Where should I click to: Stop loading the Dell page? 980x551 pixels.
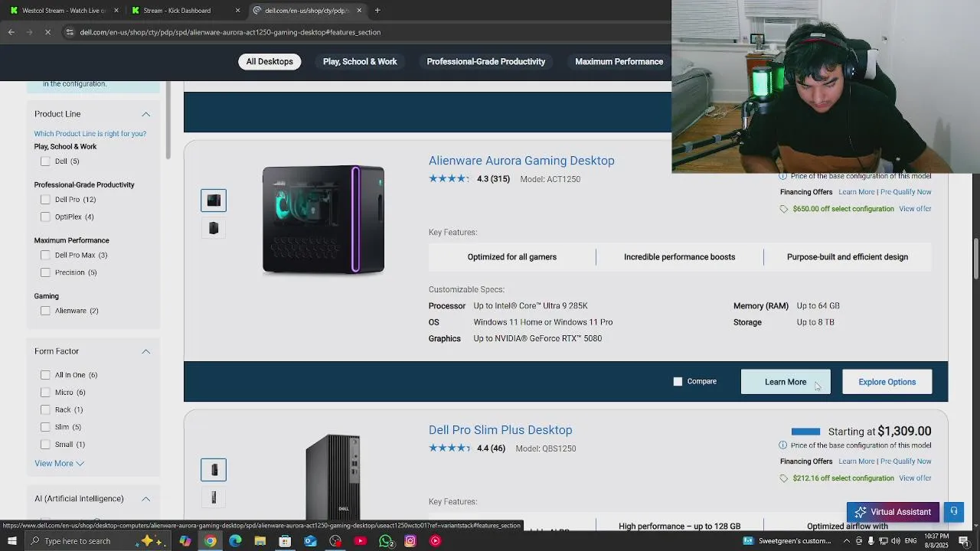coord(47,32)
